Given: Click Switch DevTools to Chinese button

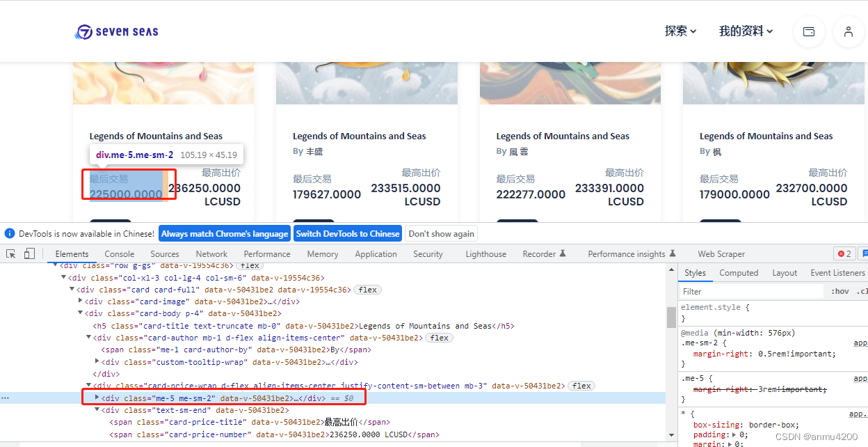Looking at the screenshot, I should pos(348,234).
